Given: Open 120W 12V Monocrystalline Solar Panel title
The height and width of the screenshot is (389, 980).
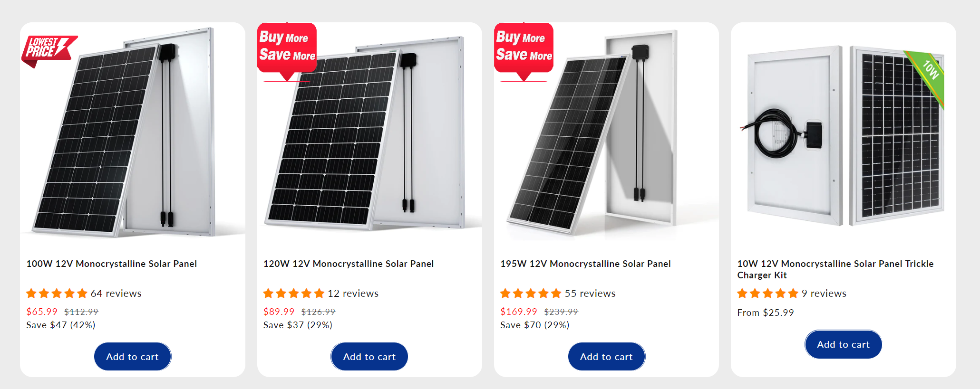Looking at the screenshot, I should (348, 264).
